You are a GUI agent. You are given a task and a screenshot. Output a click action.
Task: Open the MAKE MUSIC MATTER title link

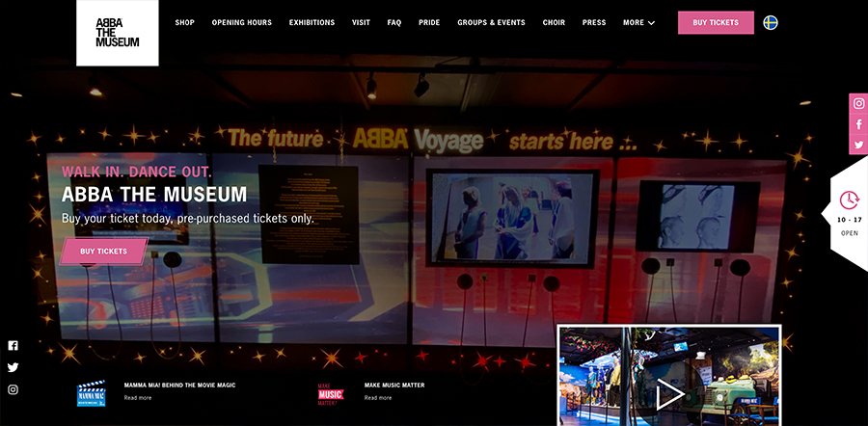pos(394,386)
